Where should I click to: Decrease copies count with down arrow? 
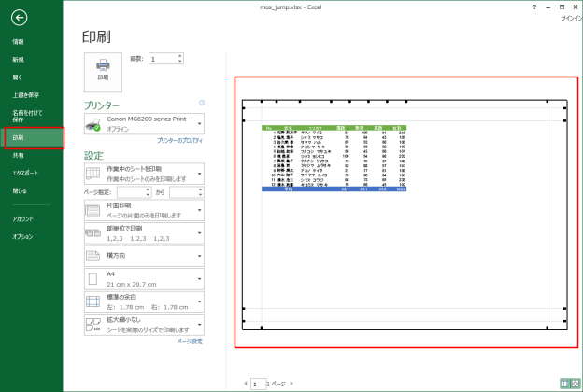[180, 61]
